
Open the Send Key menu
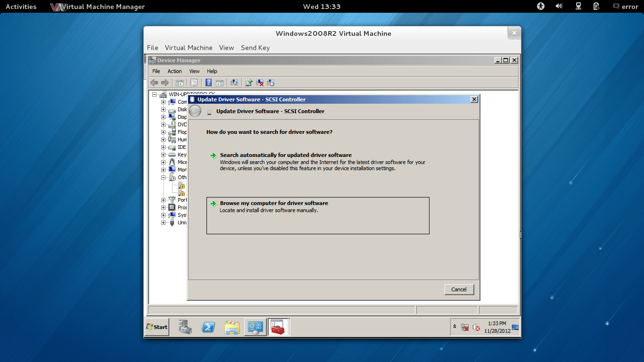pyautogui.click(x=255, y=48)
